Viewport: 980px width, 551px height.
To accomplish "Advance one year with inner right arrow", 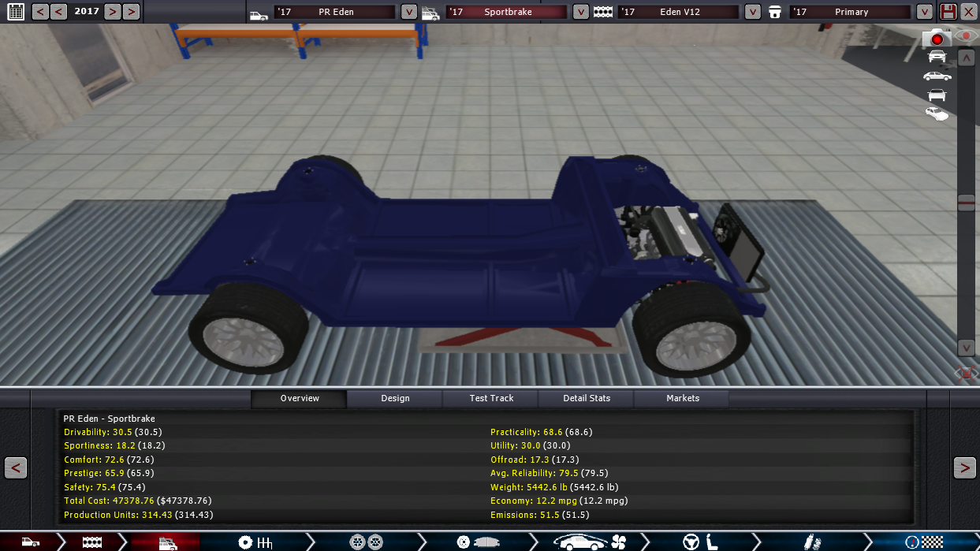I will point(113,12).
